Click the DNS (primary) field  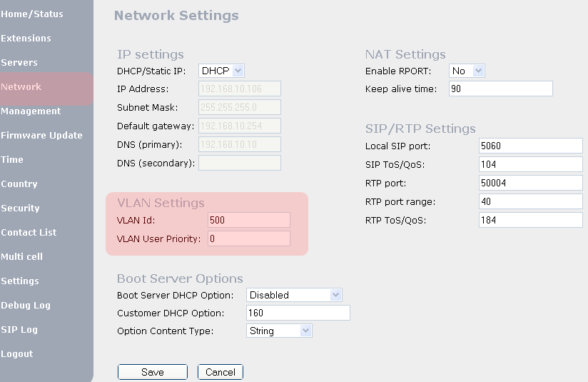[x=240, y=144]
